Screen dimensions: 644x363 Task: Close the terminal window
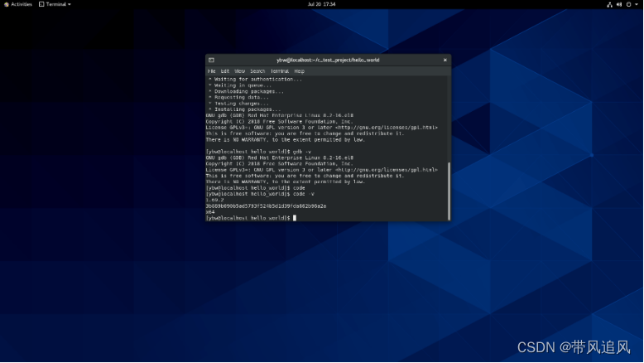[445, 60]
